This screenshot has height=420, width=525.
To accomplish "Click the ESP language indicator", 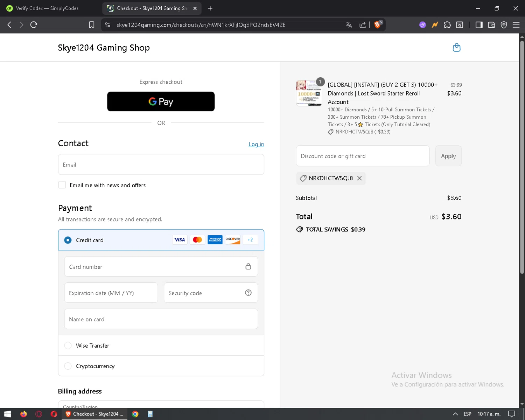I will coord(467,414).
